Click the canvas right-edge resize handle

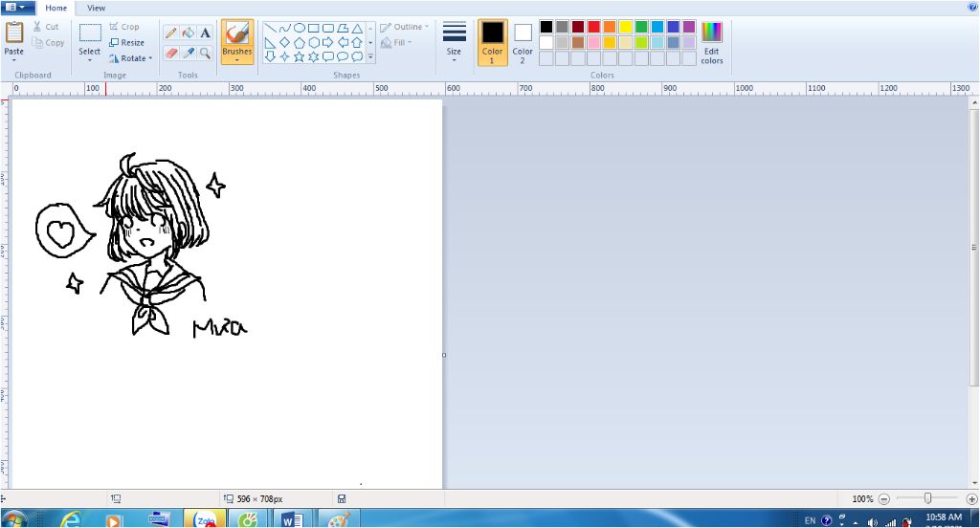point(444,355)
